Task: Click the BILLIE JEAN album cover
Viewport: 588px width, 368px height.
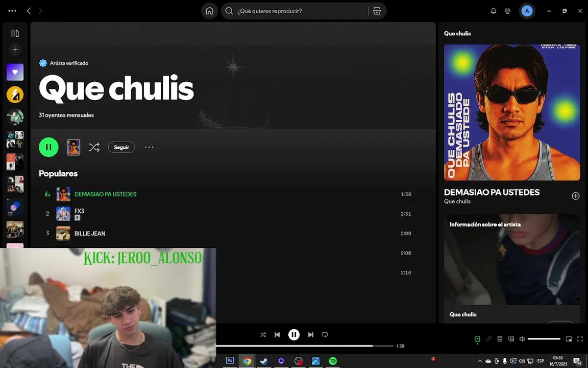Action: 63,233
